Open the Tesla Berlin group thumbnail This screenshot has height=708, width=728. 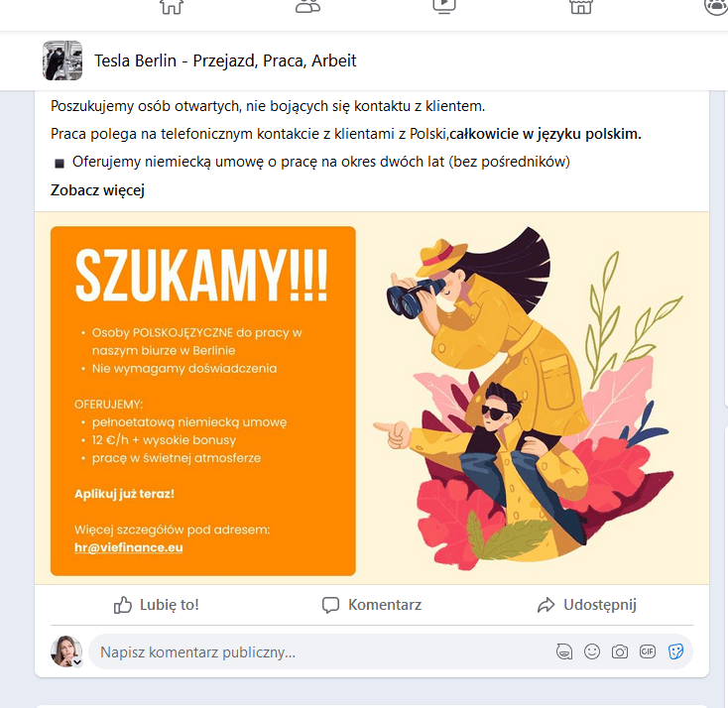click(62, 60)
